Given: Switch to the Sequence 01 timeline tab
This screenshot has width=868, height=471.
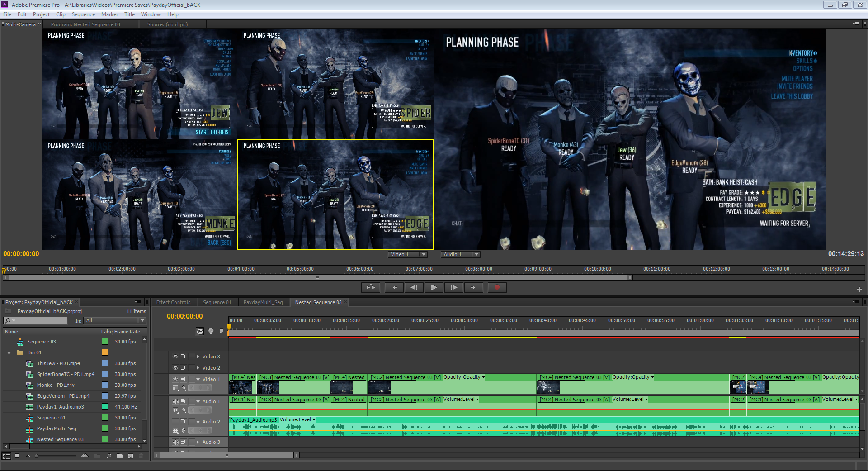Looking at the screenshot, I should coord(217,302).
